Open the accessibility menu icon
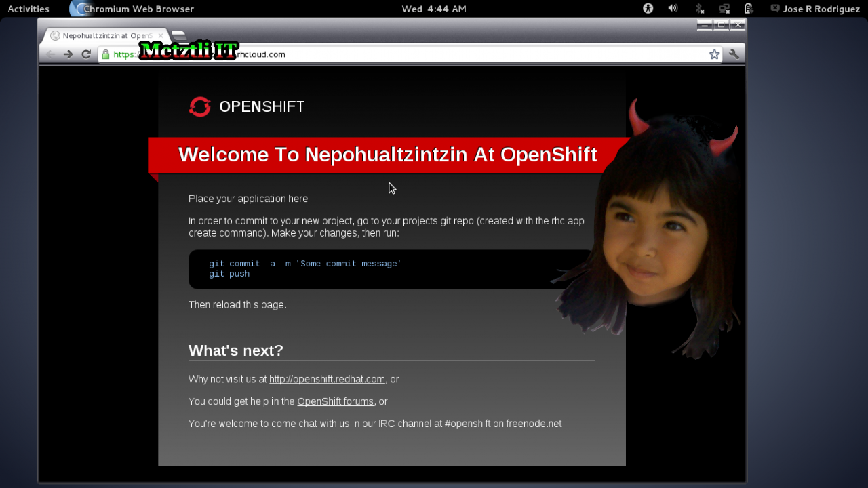The height and width of the screenshot is (488, 868). coord(648,9)
